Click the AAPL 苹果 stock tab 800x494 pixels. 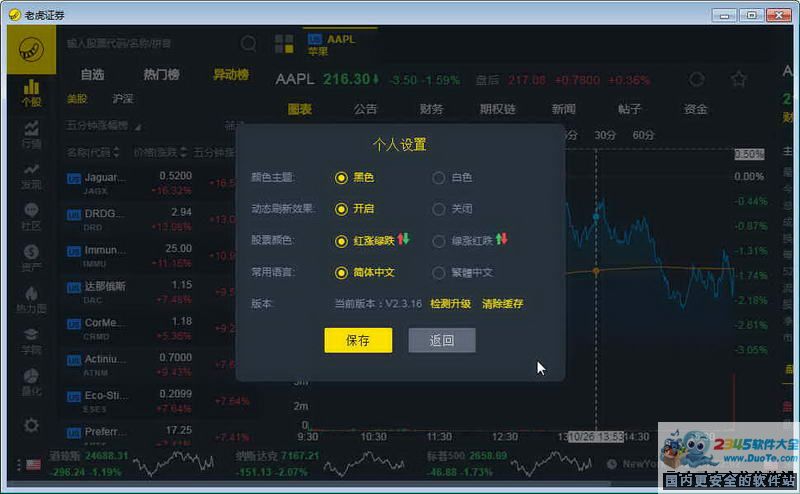point(340,44)
